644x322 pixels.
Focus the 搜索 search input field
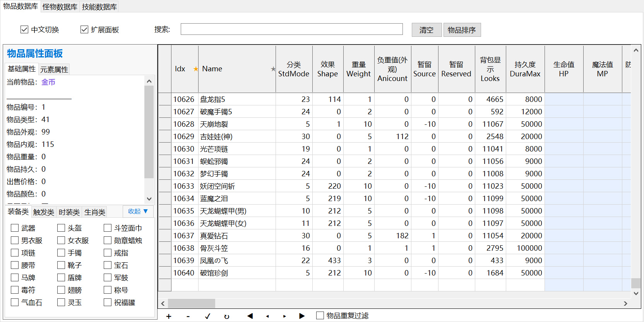tap(292, 29)
